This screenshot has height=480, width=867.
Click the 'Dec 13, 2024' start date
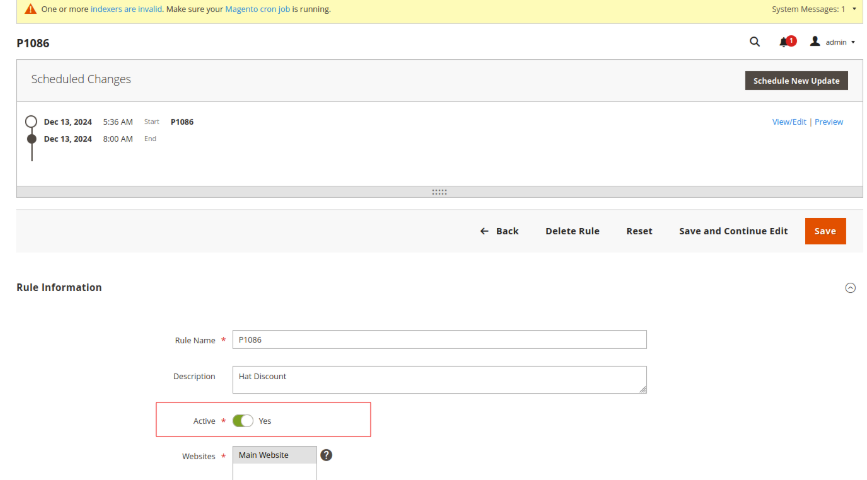67,122
